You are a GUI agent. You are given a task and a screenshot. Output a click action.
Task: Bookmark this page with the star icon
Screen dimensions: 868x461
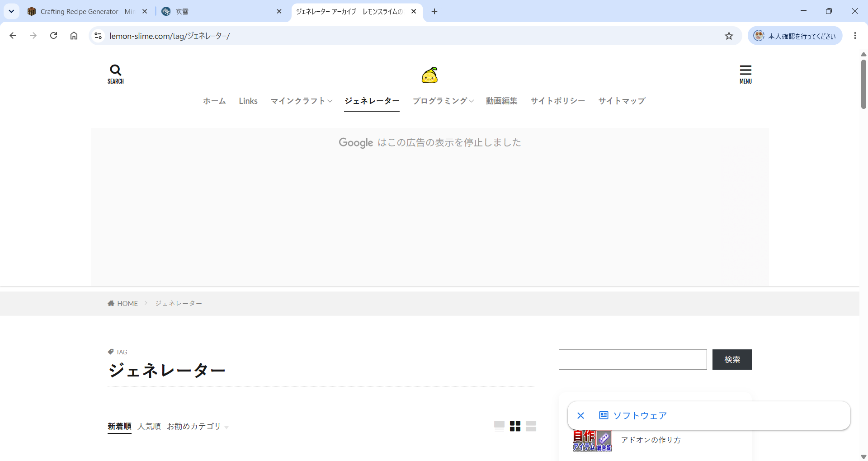tap(729, 36)
